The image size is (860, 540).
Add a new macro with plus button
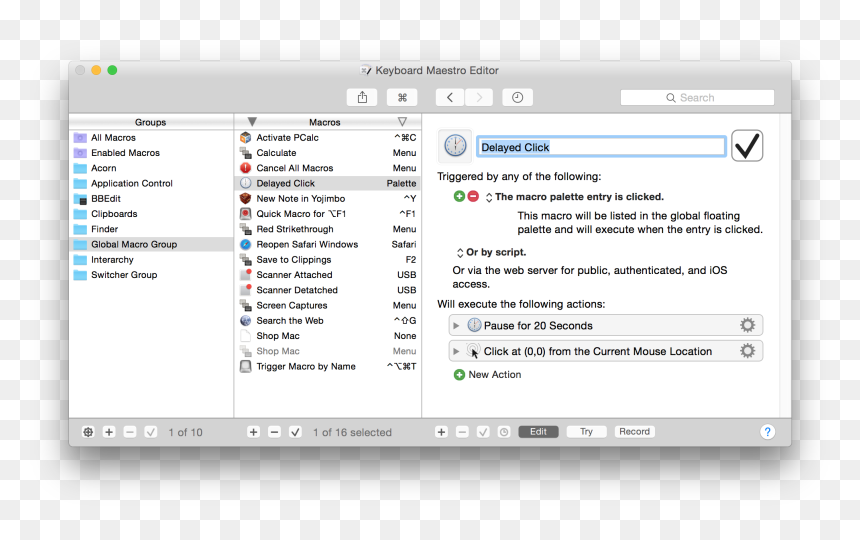(253, 432)
